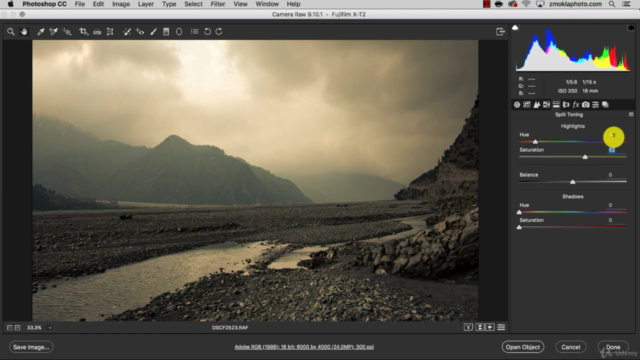Select the Targeted Adjustment tool
640x360 pixels.
click(67, 31)
